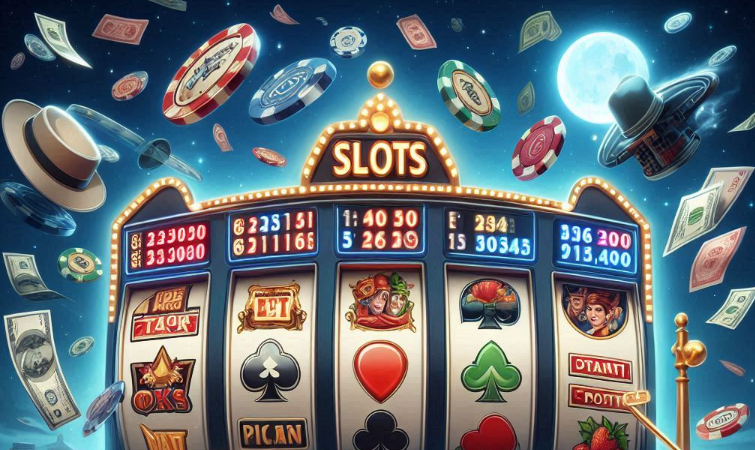This screenshot has width=755, height=450.
Task: Select the green and white poker chip
Action: (x=469, y=95)
